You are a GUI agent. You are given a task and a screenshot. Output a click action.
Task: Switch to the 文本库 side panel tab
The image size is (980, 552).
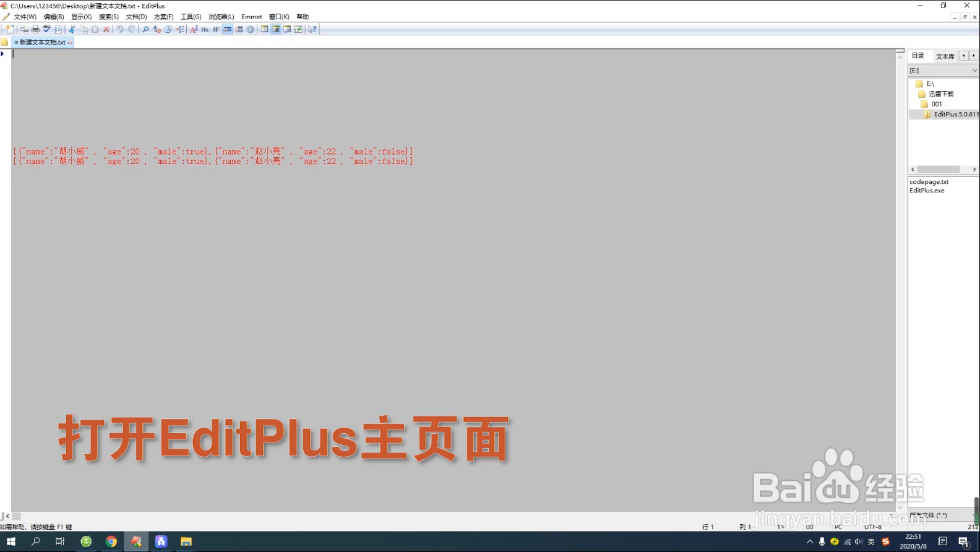coord(945,56)
